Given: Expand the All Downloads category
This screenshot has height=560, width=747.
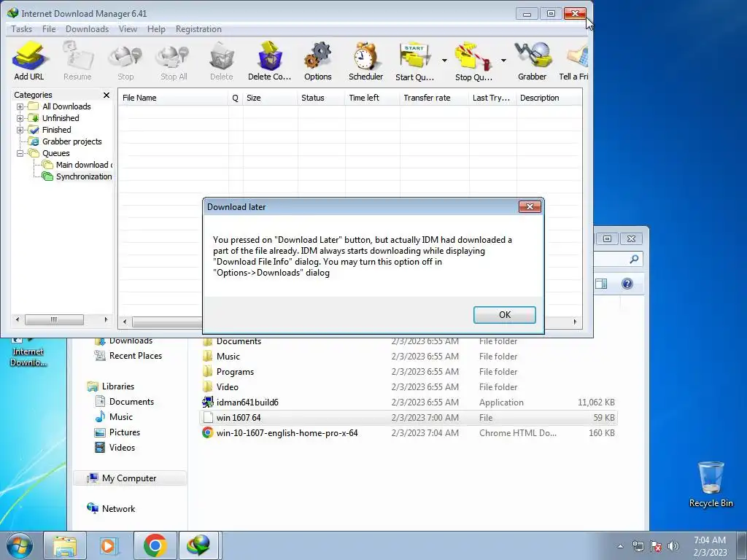Looking at the screenshot, I should (20, 106).
